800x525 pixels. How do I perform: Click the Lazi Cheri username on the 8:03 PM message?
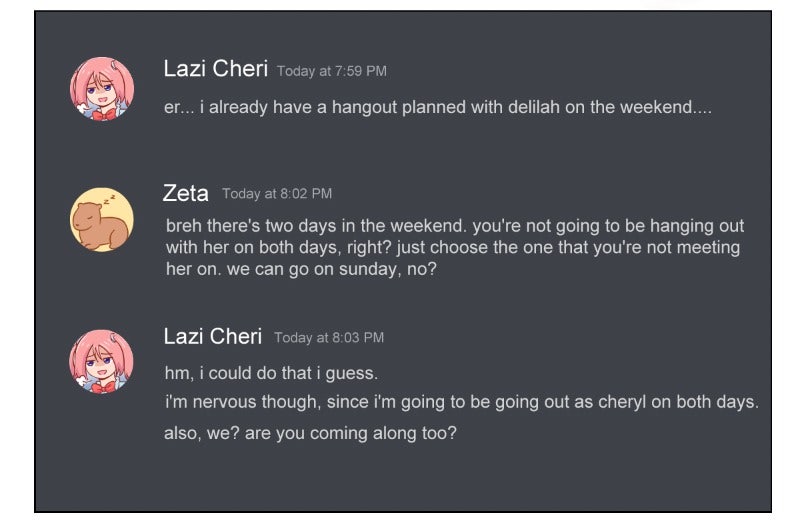click(213, 336)
